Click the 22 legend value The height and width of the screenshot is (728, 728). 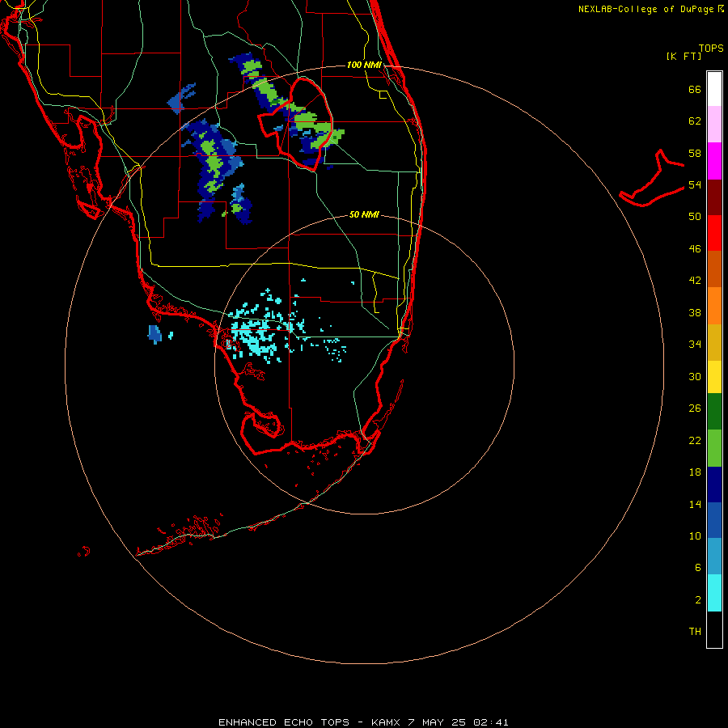695,440
